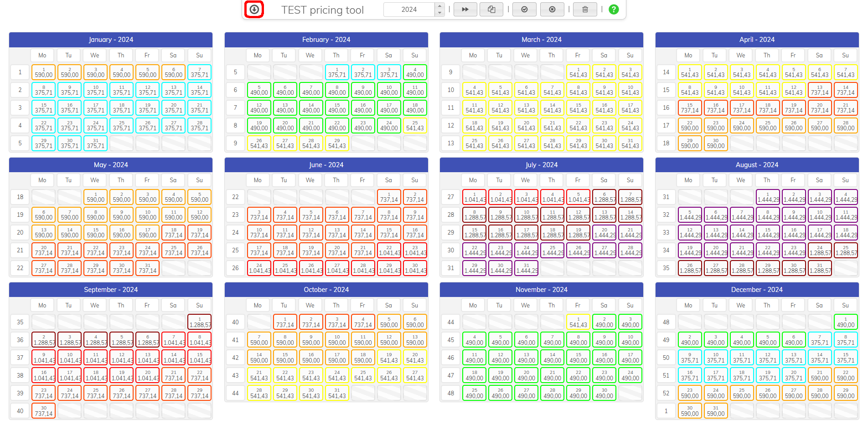The width and height of the screenshot is (868, 440).
Task: Select the November 30 price cell
Action: [604, 393]
